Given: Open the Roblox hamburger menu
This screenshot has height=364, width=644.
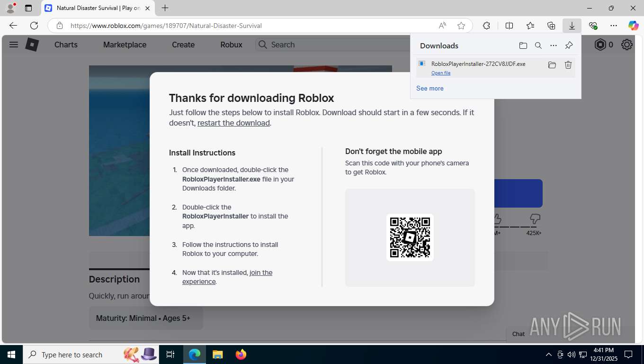Looking at the screenshot, I should pos(14,45).
